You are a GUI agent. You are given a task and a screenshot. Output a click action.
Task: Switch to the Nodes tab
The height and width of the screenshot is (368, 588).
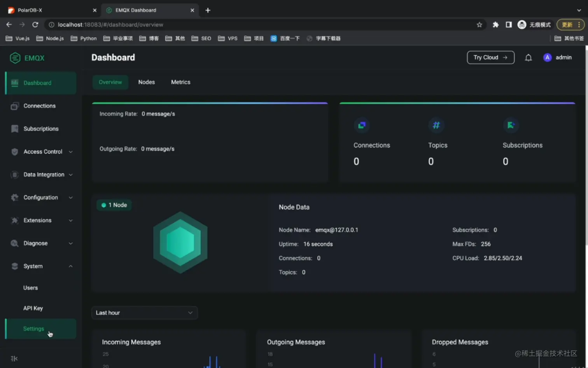(x=147, y=82)
